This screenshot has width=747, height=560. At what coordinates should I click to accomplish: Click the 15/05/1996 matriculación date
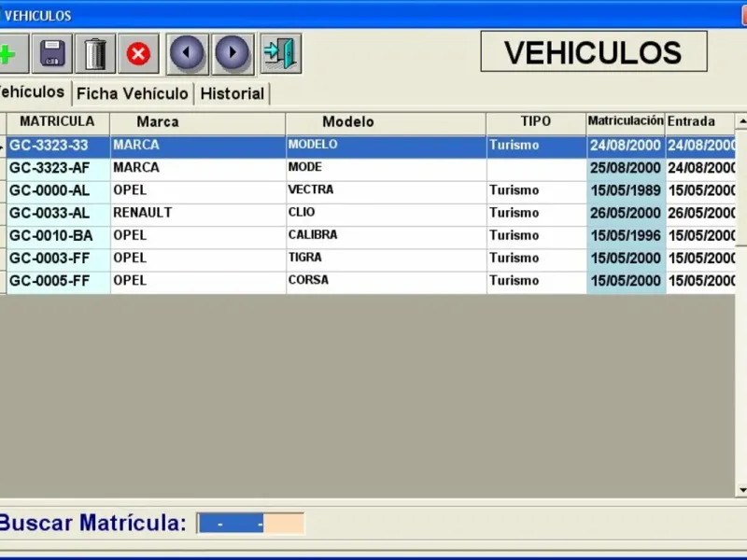tap(626, 236)
